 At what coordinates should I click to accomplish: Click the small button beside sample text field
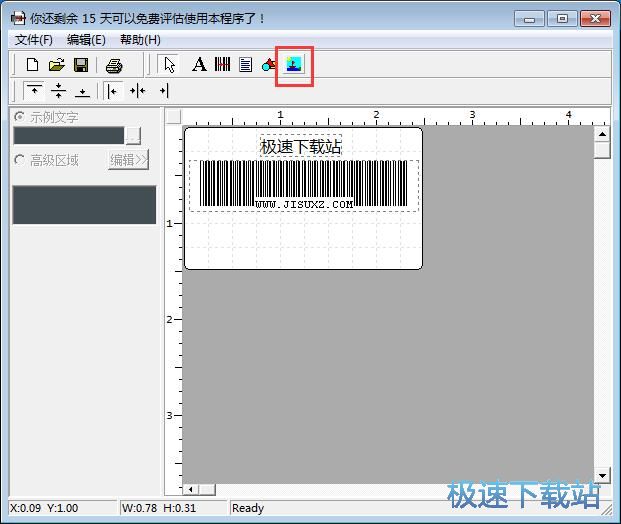(x=133, y=135)
